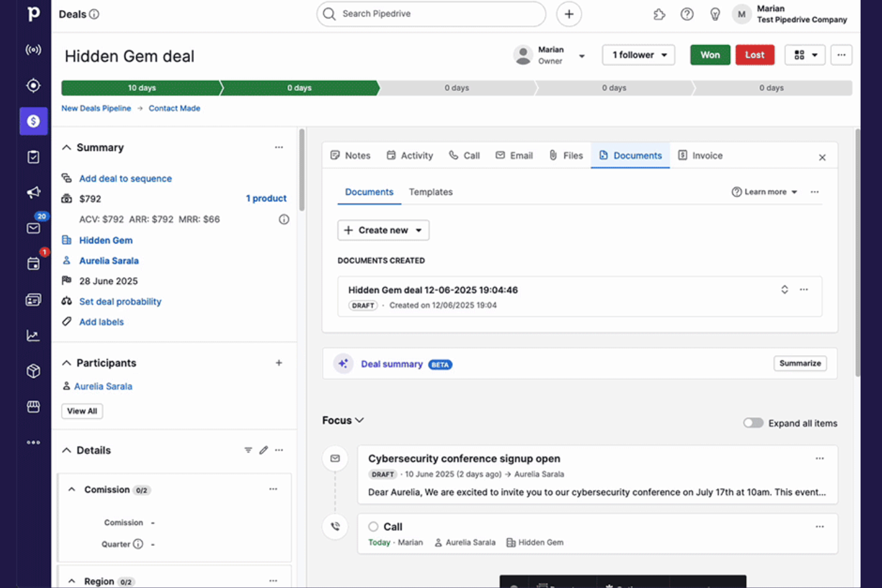This screenshot has width=882, height=588.
Task: Open New Deals Pipeline breadcrumb link
Action: 96,108
